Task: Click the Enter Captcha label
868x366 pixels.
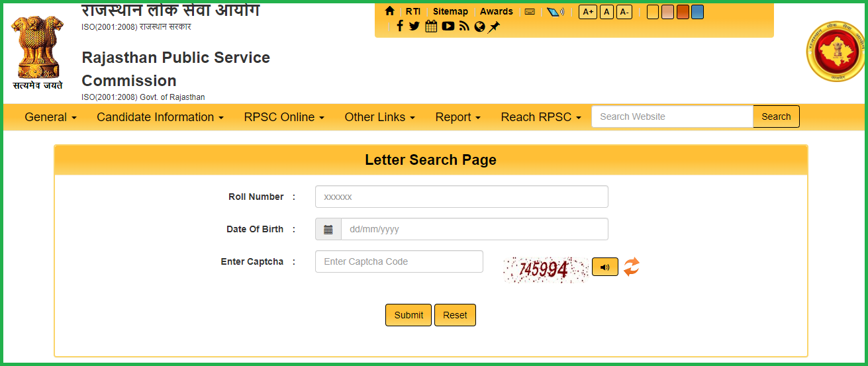Action: [x=252, y=261]
